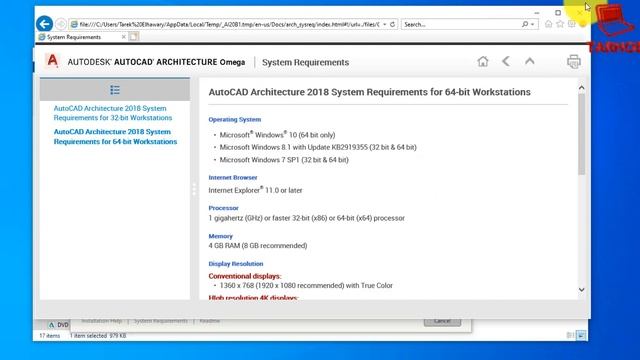Click the Internet Browser heading
The height and width of the screenshot is (360, 640).
tap(233, 178)
